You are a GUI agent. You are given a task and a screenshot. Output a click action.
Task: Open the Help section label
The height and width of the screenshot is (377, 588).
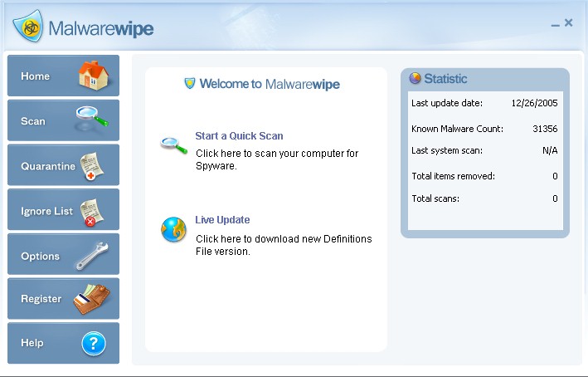pos(32,343)
